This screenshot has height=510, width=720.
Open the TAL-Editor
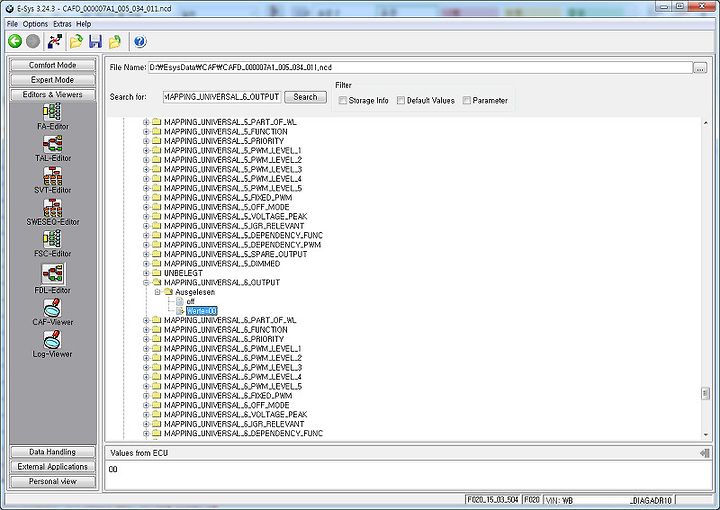(x=52, y=148)
